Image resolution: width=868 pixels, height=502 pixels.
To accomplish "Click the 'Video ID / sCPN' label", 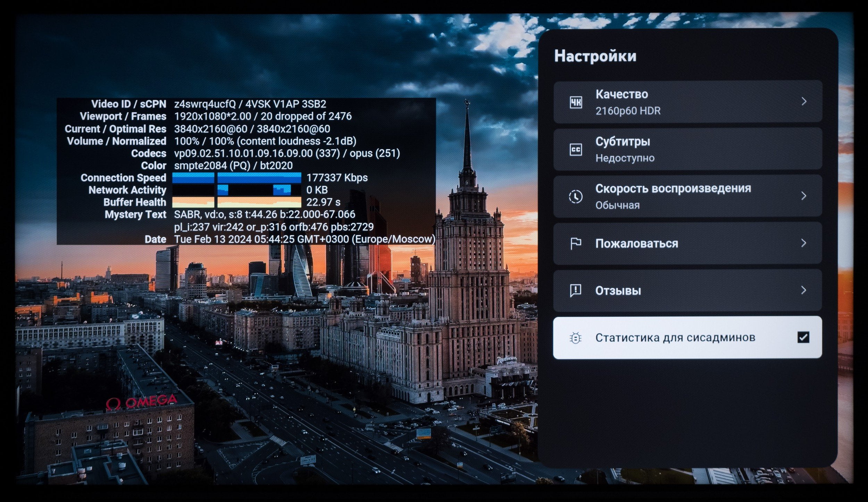I will [128, 104].
